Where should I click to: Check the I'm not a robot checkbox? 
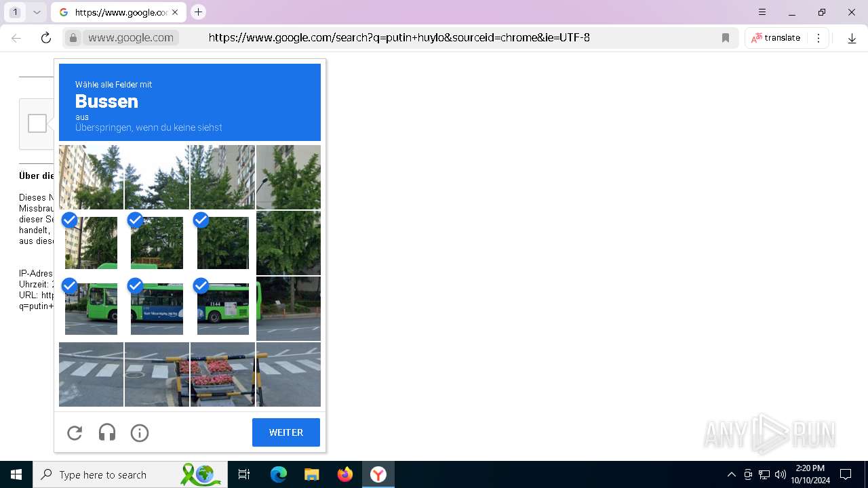pos(37,123)
